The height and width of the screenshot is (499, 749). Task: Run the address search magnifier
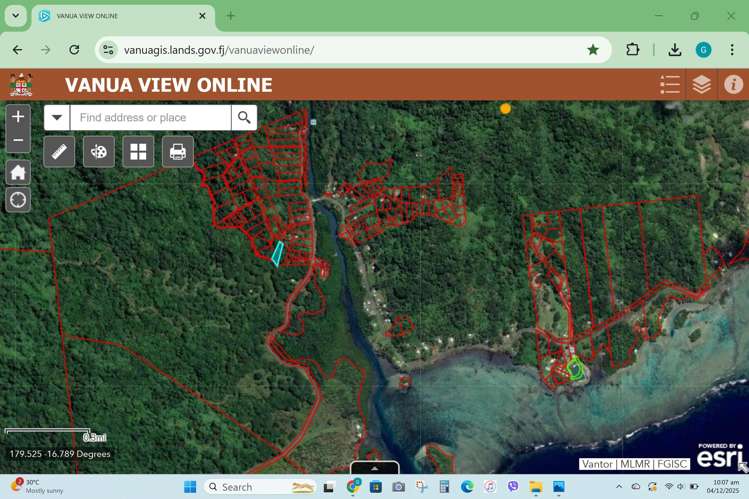(x=244, y=117)
